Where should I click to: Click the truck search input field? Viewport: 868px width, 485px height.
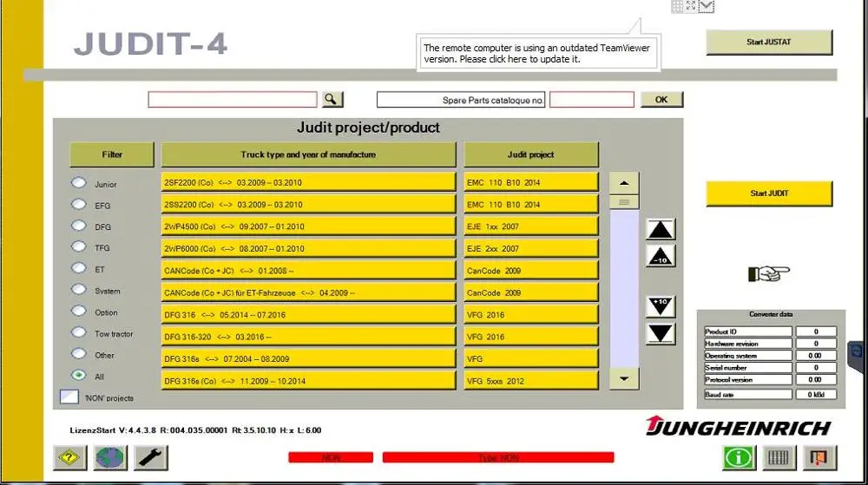(x=233, y=100)
